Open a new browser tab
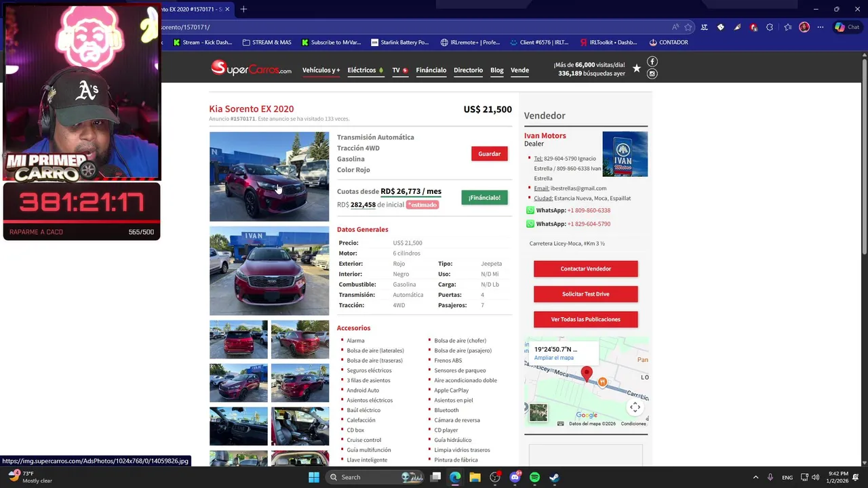 243,9
